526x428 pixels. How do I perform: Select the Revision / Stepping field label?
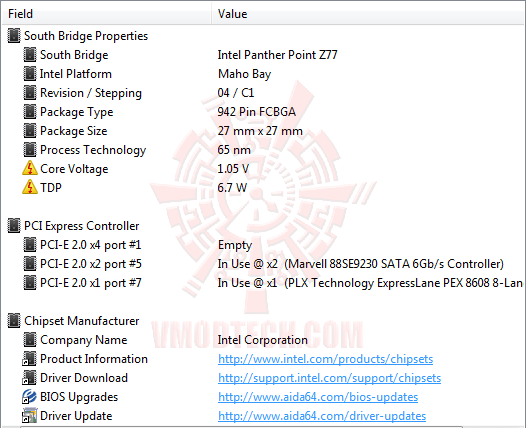click(91, 93)
